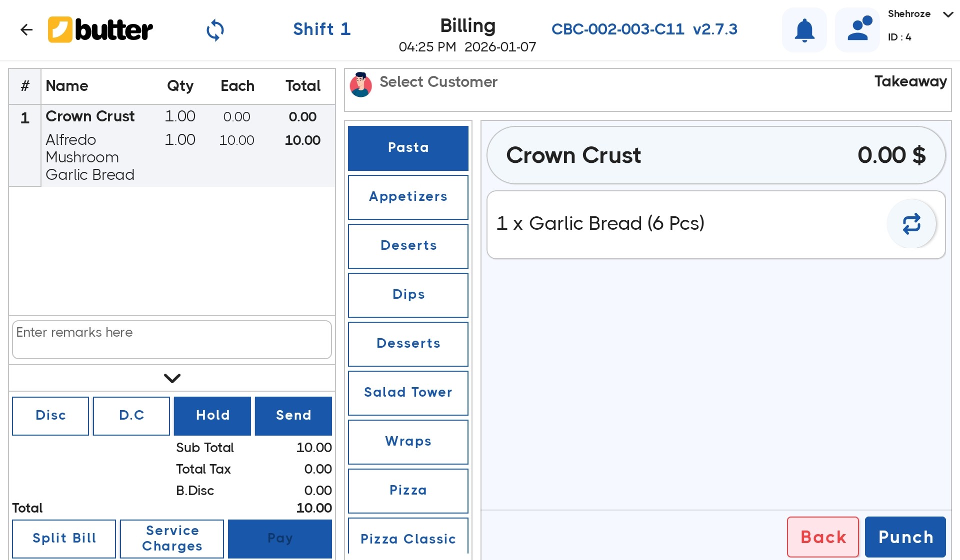960x560 pixels.
Task: Click the back arrow icon
Action: 26,30
